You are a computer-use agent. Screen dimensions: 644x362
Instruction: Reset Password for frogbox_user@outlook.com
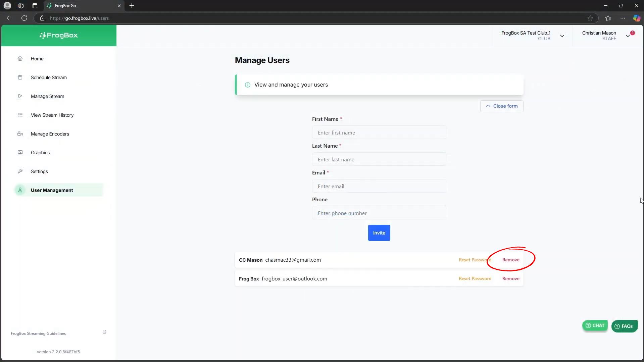tap(475, 279)
